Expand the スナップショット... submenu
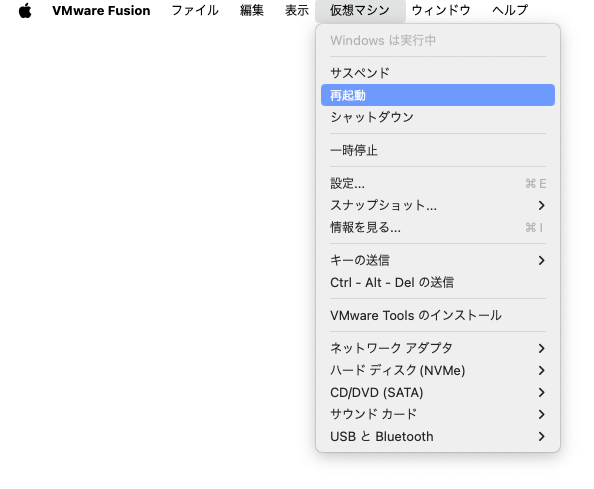 (x=438, y=205)
